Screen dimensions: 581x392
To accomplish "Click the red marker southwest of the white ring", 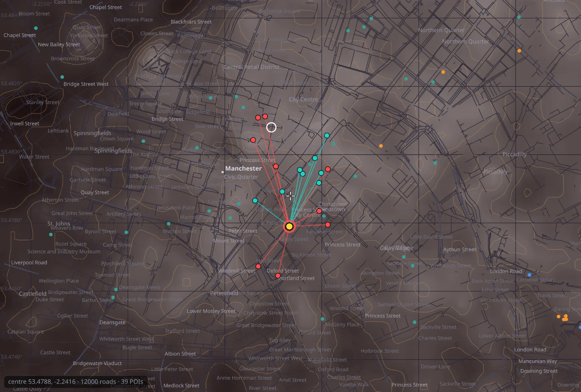I will [x=253, y=140].
